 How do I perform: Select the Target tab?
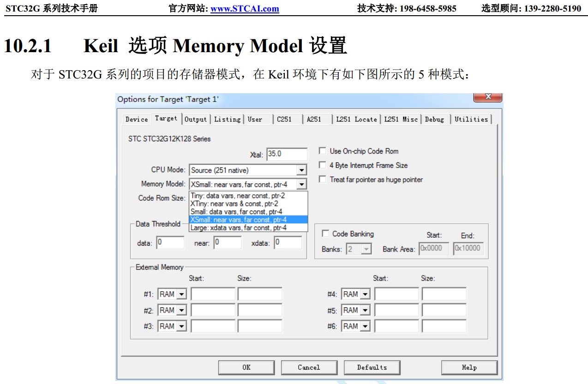tap(166, 118)
